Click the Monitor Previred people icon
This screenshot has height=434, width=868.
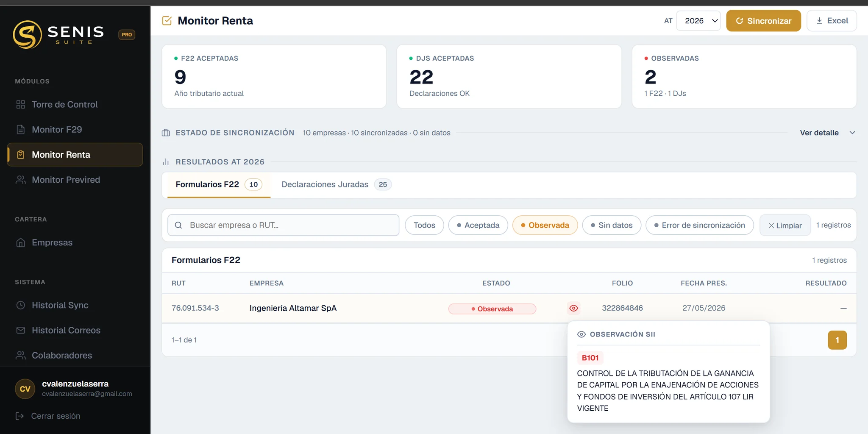coord(20,180)
